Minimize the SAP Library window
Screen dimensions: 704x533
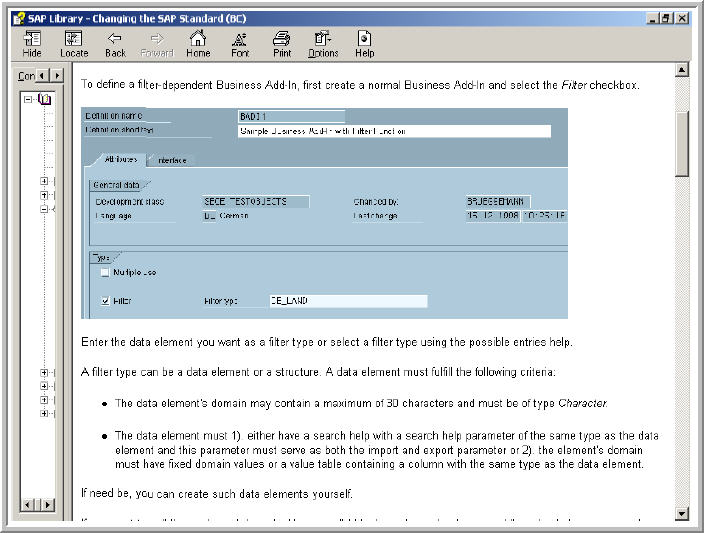(x=654, y=18)
